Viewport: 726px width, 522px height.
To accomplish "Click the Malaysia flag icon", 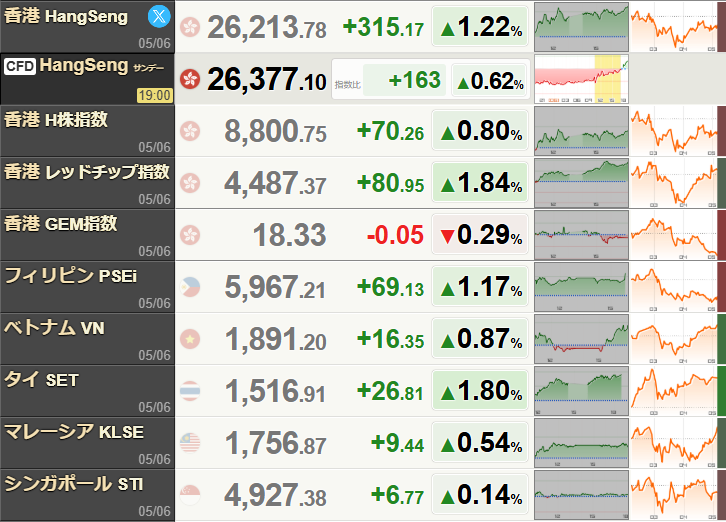I will [x=190, y=443].
